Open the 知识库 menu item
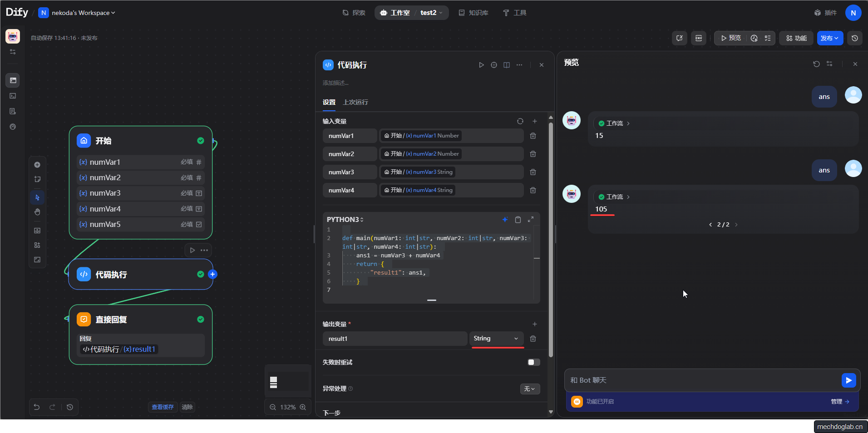Screen dimensions: 868x433 click(x=473, y=13)
